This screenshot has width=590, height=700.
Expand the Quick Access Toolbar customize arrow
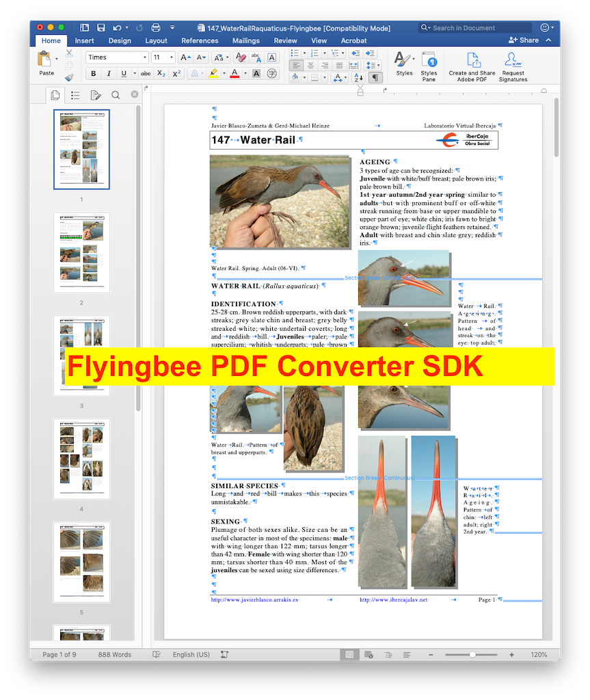click(172, 27)
